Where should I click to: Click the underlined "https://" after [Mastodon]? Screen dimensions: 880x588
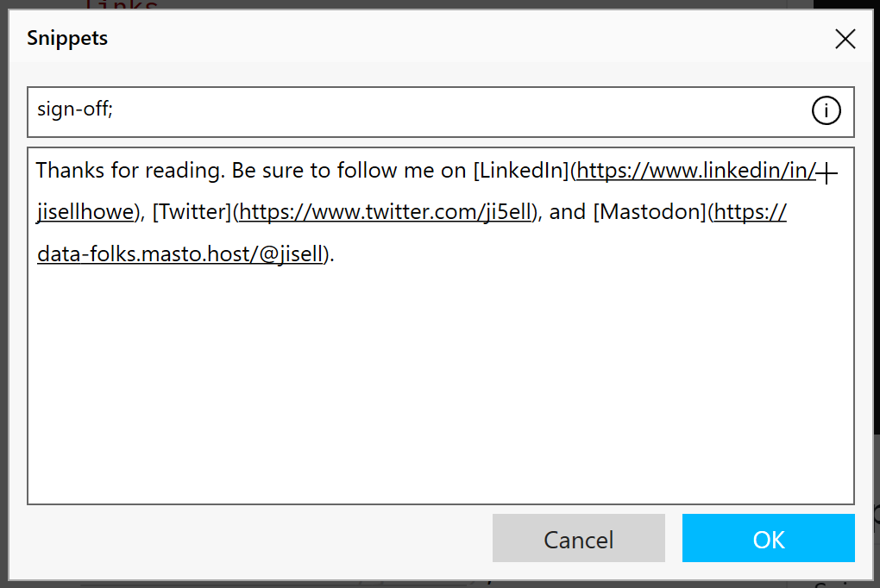(x=751, y=212)
